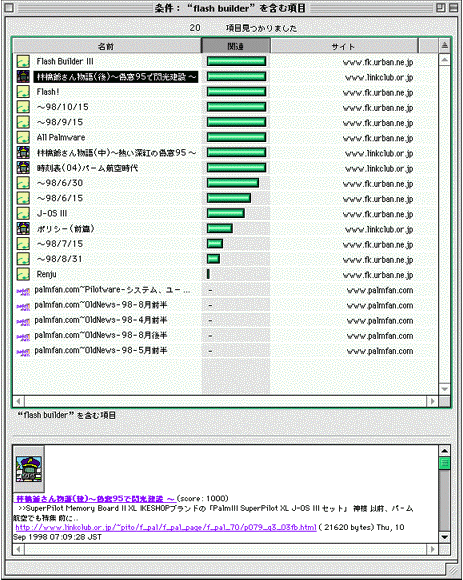Viewport: 463px width, 580px height.
Task: Click palmfan icon beside OldNews-98-8月前半
Action: (23, 307)
